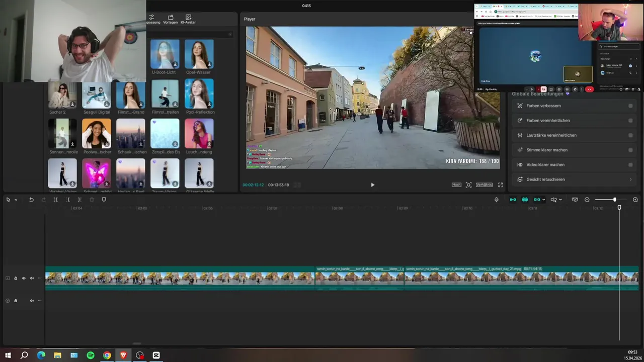Enable the Stimme klarer machen toggle
Viewport: 644px width, 362px height.
[x=630, y=150]
